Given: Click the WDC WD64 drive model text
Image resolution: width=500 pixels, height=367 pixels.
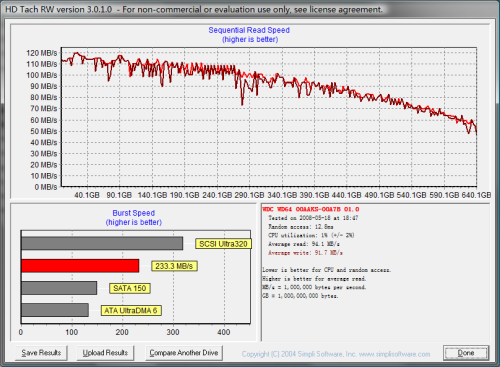Looking at the screenshot, I should (x=311, y=209).
